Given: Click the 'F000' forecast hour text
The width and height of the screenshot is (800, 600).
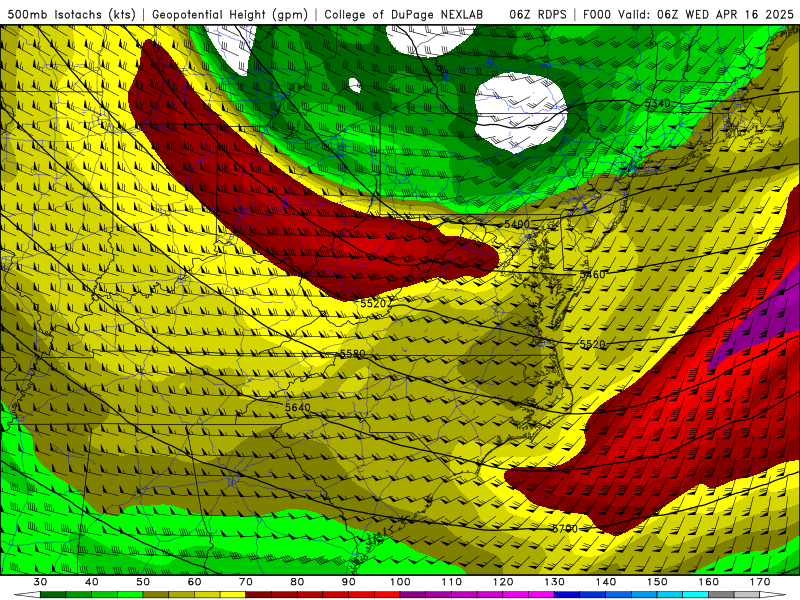Looking at the screenshot, I should 597,14.
